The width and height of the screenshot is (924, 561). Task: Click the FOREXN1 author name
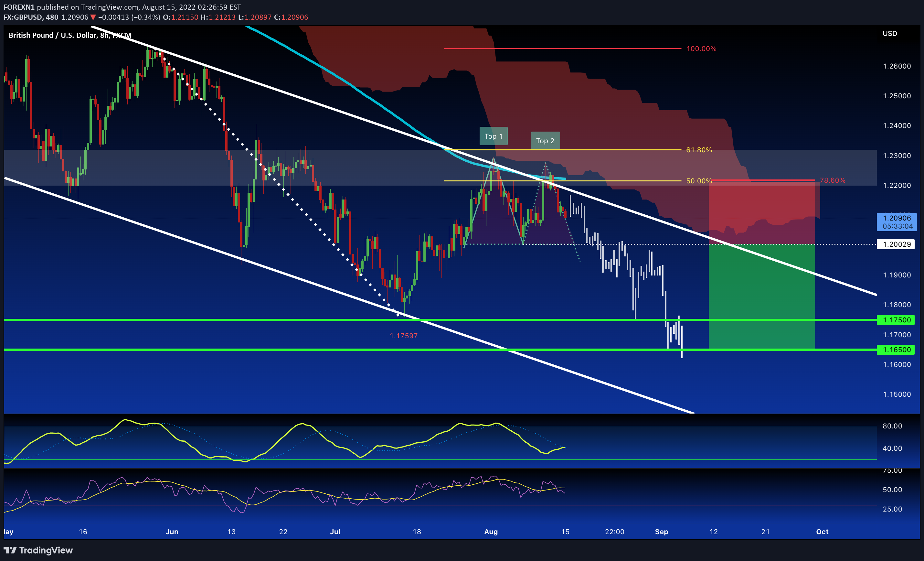point(19,7)
